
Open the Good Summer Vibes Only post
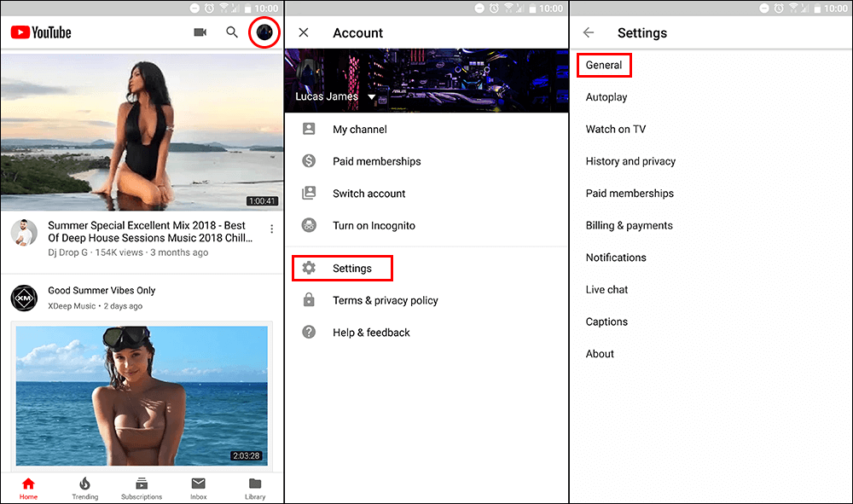pyautogui.click(x=102, y=290)
